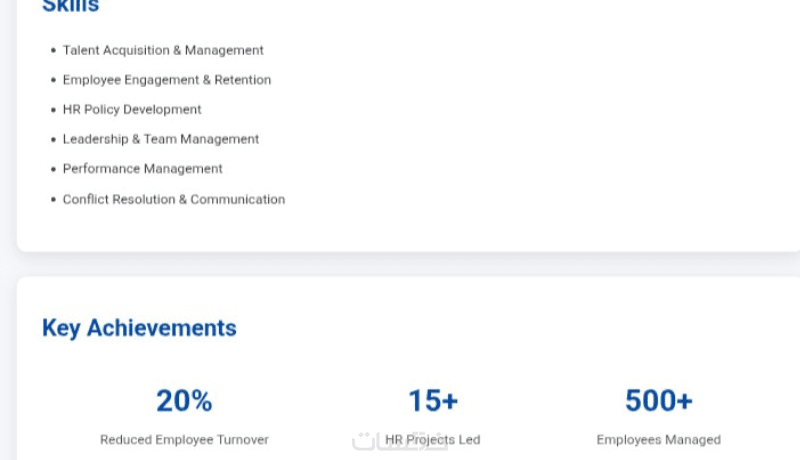800x460 pixels.
Task: Select the HR Policy Development skill
Action: click(132, 109)
